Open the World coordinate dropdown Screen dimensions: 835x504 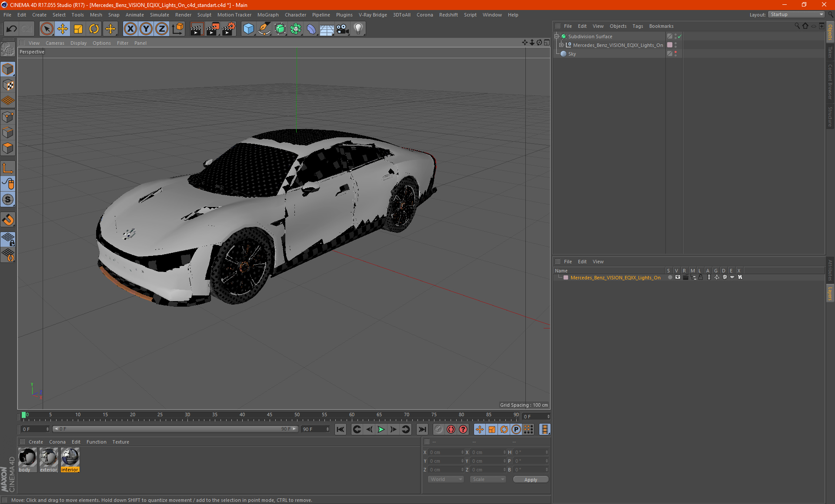pos(446,479)
